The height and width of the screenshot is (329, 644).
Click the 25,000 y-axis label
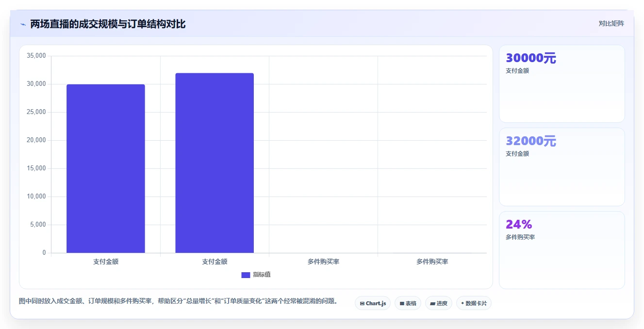36,112
